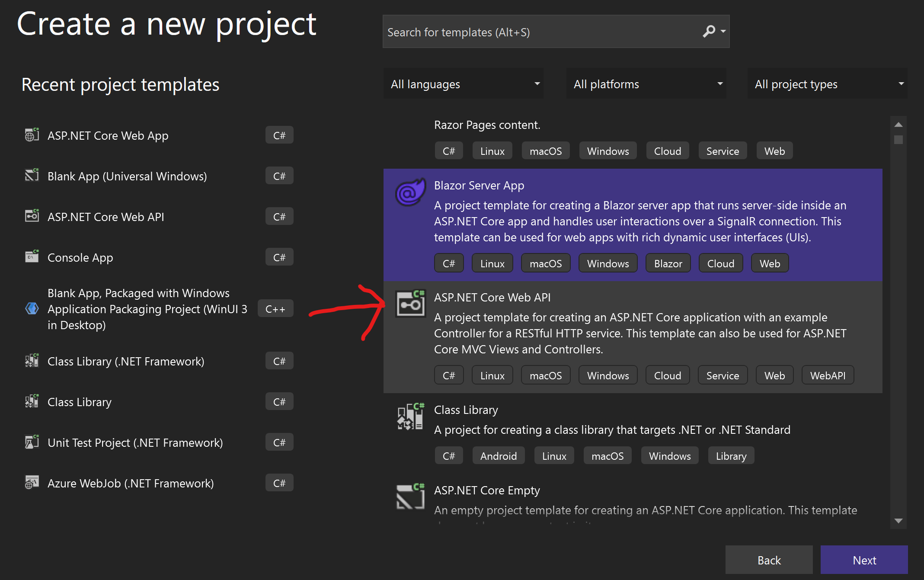Click the Console App template icon
This screenshot has height=580, width=924.
pos(32,257)
